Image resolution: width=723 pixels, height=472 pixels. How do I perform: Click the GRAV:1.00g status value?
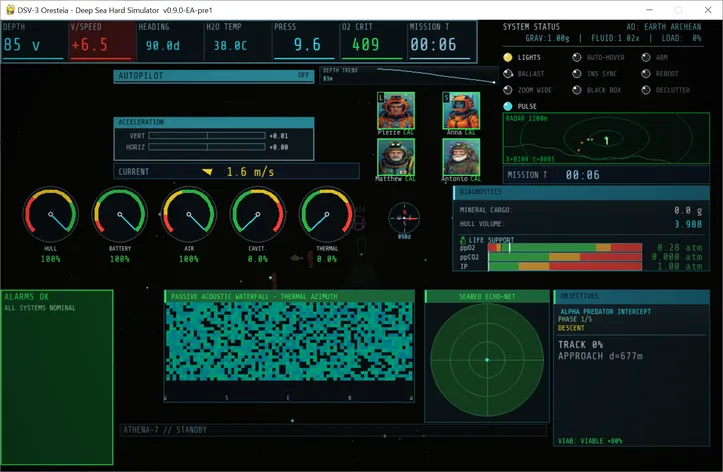547,38
